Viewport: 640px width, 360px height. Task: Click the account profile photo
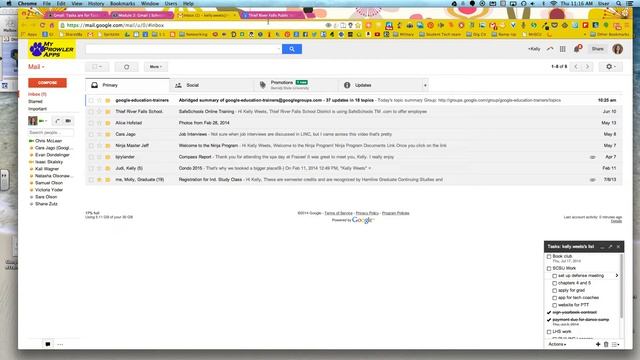[x=618, y=49]
